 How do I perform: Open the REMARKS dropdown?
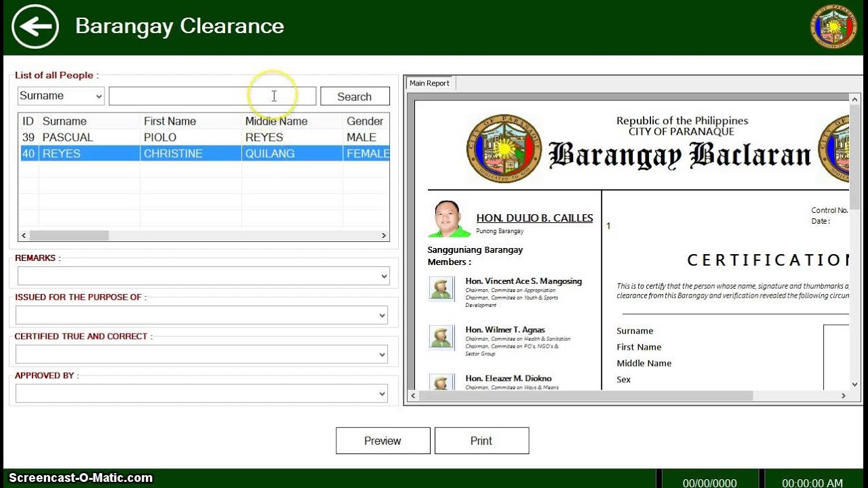point(203,276)
